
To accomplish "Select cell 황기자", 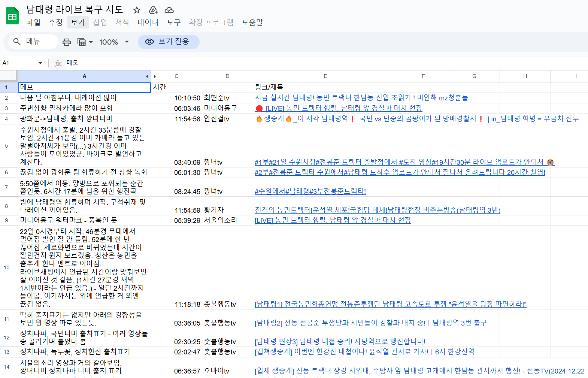I will click(x=227, y=206).
